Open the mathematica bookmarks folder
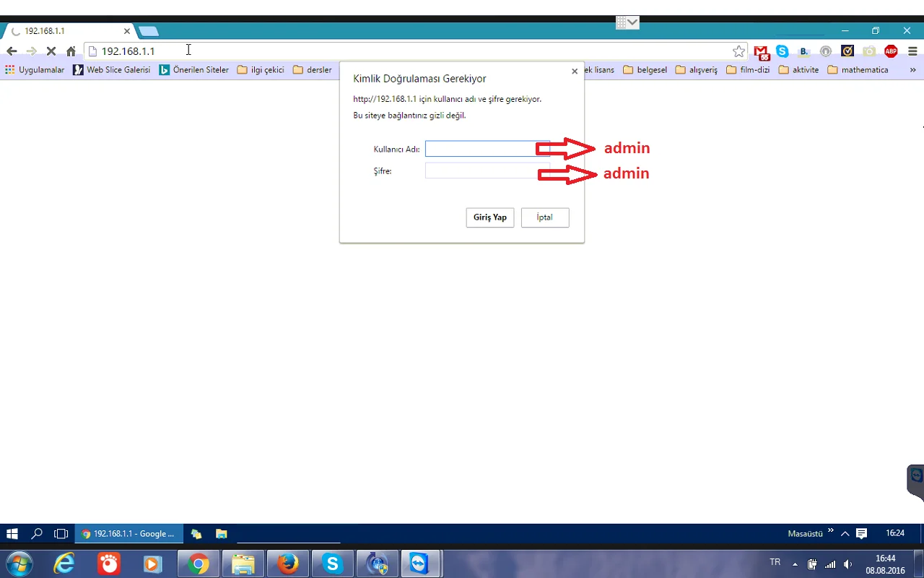This screenshot has width=924, height=578. coord(858,70)
